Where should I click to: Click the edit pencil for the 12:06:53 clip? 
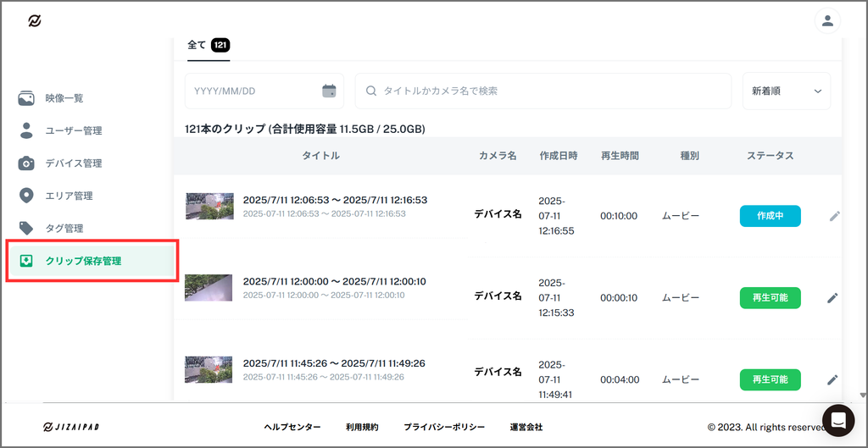click(x=834, y=216)
